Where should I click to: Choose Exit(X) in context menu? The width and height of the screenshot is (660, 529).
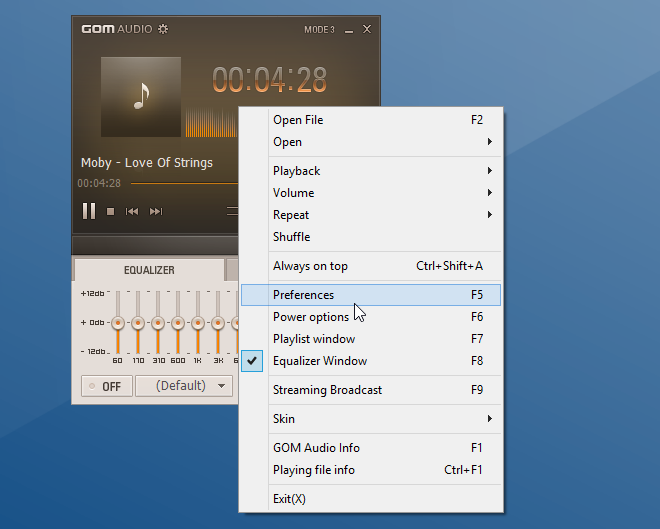click(371, 499)
